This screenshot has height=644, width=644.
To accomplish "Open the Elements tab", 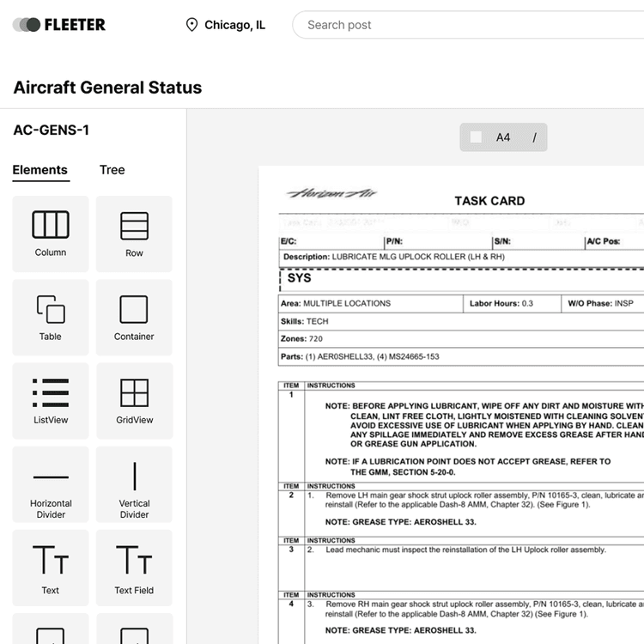I will pyautogui.click(x=39, y=170).
